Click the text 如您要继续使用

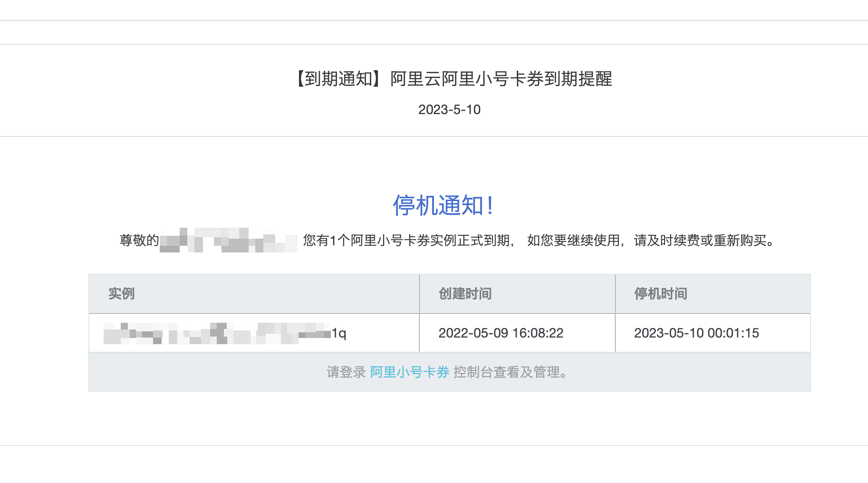coord(573,241)
